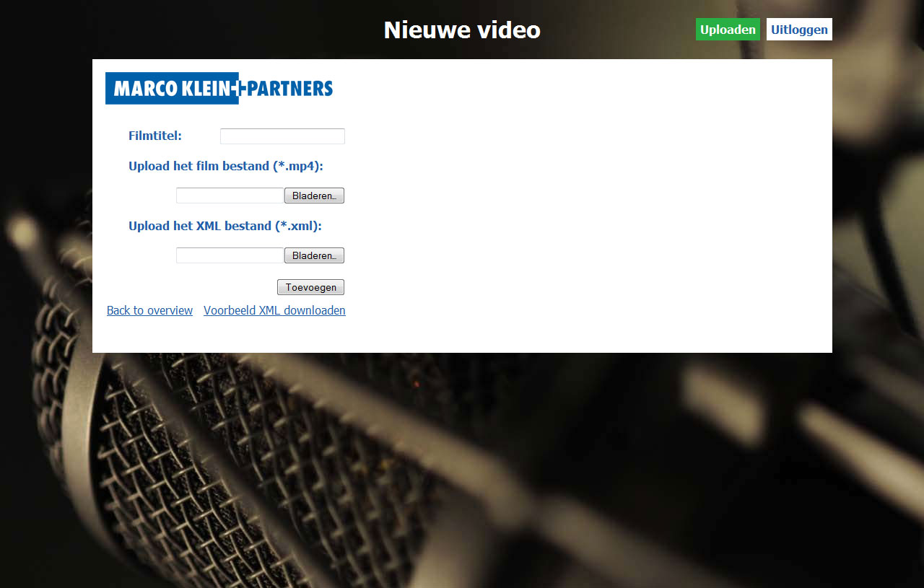This screenshot has height=588, width=924.
Task: Submit the form with Toevoegen
Action: click(310, 287)
